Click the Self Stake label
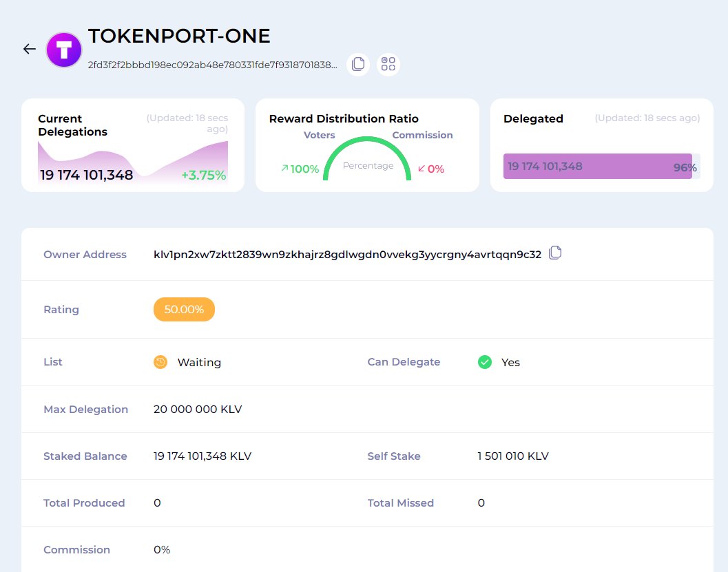728x572 pixels. point(394,456)
